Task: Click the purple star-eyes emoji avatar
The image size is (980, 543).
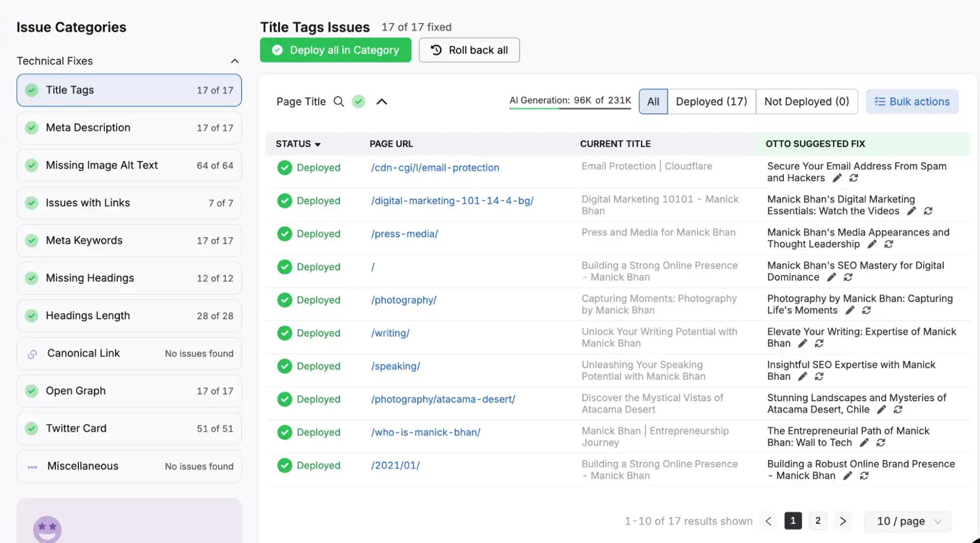Action: 47,529
